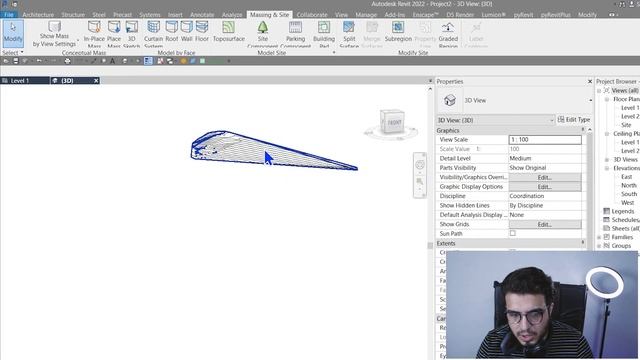Viewport: 640px width, 360px height.
Task: Click Edit for Graphic Display Options
Action: pos(545,187)
